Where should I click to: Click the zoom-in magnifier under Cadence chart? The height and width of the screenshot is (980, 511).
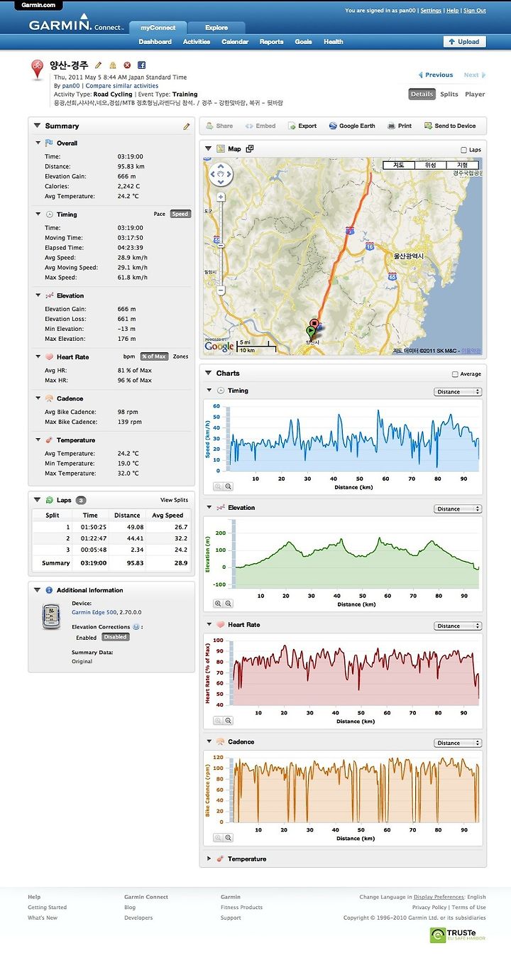pos(219,838)
